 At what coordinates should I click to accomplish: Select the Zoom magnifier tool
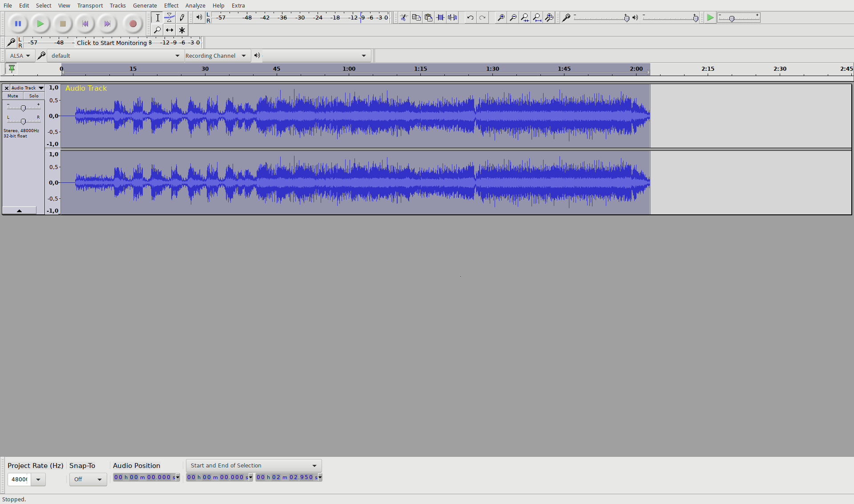click(x=157, y=30)
